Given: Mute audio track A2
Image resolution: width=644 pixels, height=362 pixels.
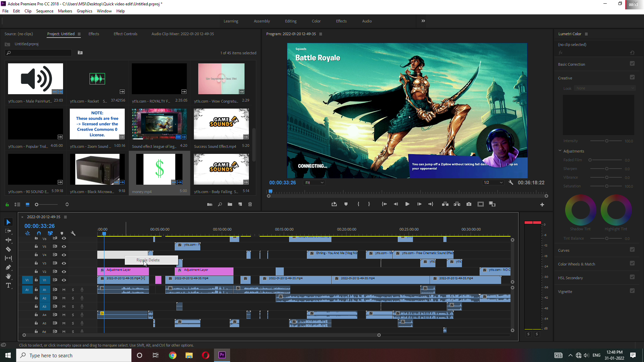Looking at the screenshot, I should click(64, 298).
